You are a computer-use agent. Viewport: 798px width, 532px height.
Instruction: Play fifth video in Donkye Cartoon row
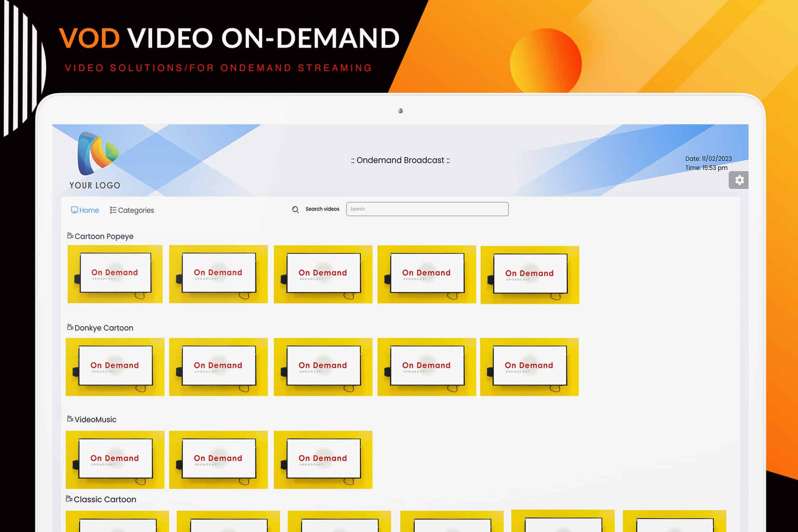click(529, 367)
